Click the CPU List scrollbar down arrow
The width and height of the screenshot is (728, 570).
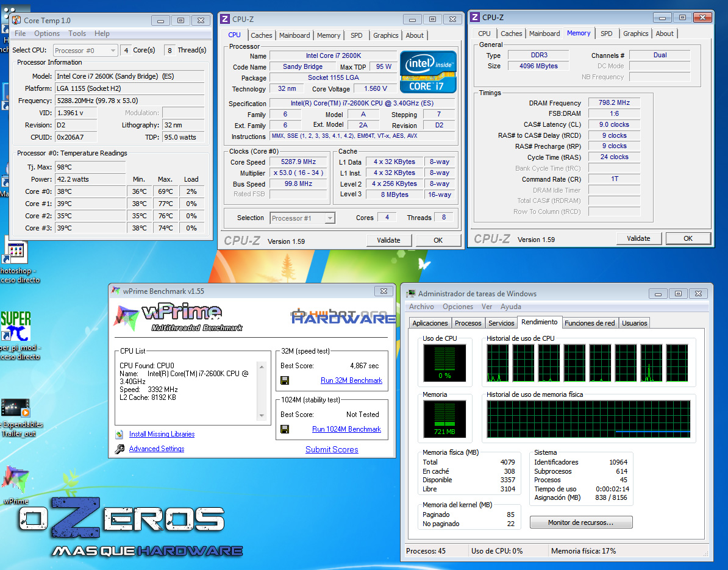[262, 415]
